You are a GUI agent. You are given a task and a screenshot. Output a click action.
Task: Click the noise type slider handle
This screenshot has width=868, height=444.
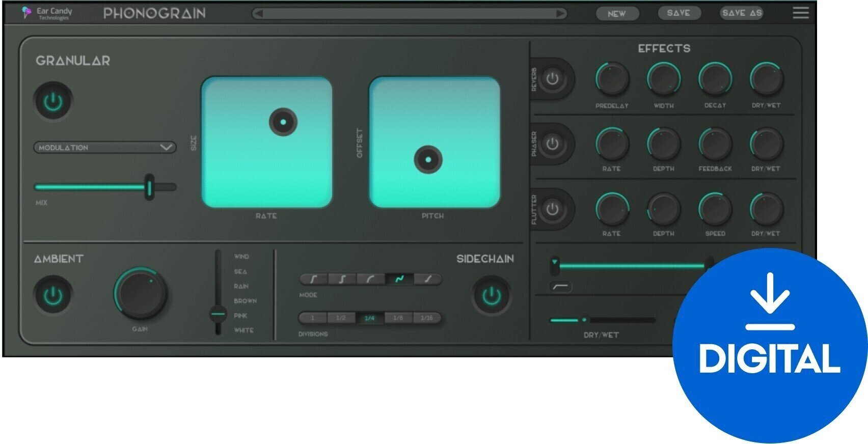[218, 314]
